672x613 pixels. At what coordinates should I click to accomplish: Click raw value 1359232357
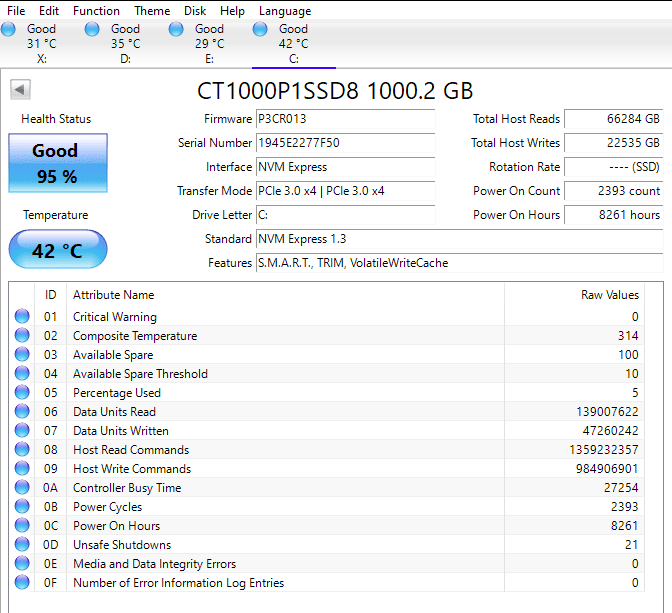[603, 450]
